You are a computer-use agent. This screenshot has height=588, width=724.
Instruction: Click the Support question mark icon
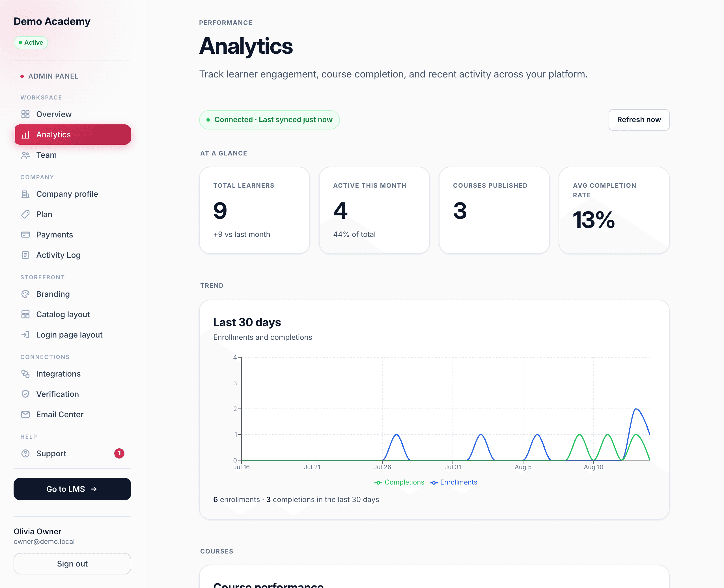pos(25,453)
